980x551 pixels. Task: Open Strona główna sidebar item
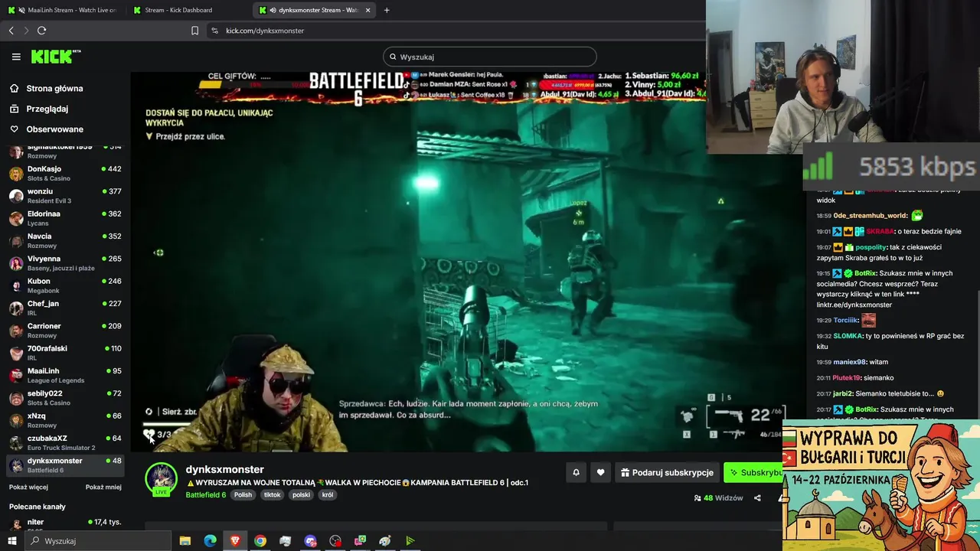65,88
